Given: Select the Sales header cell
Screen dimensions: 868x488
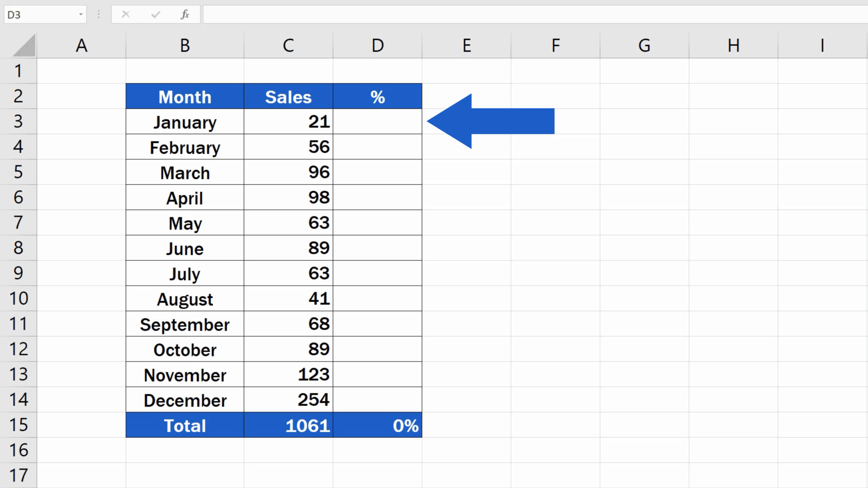Looking at the screenshot, I should click(288, 96).
